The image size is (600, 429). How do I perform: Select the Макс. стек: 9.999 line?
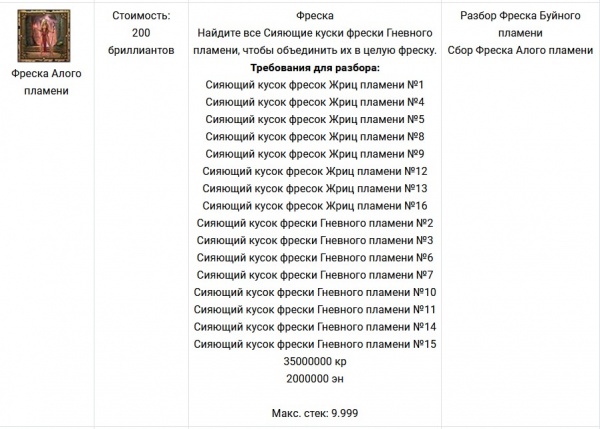point(315,413)
